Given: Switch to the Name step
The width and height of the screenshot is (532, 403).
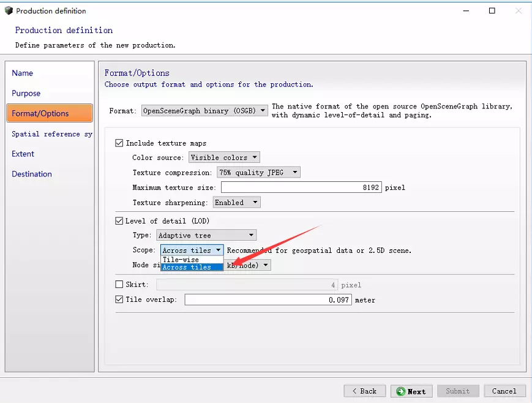Looking at the screenshot, I should (x=23, y=73).
